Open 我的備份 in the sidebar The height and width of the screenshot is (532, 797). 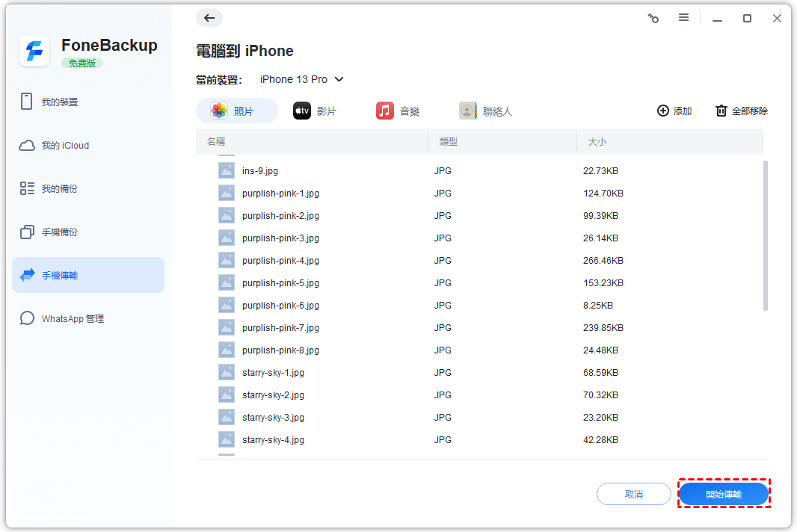pyautogui.click(x=59, y=189)
